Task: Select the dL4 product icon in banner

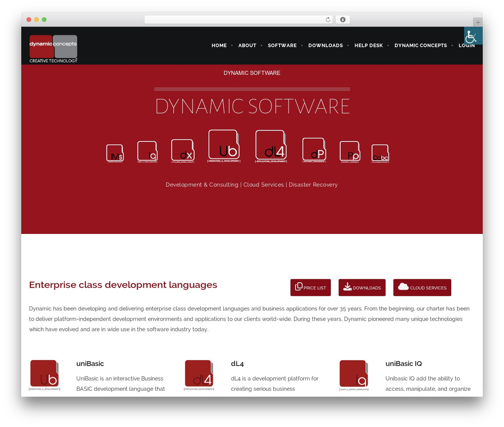Action: pyautogui.click(x=271, y=147)
